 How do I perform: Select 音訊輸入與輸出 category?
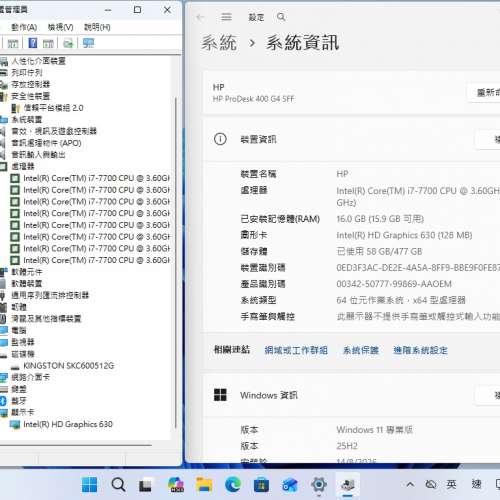(x=39, y=155)
